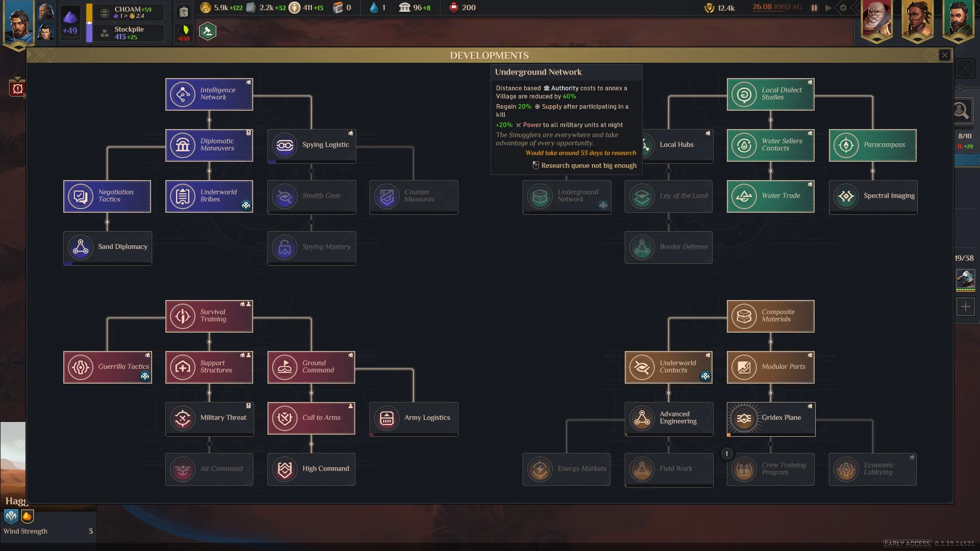980x551 pixels.
Task: Click the Call to Arms icon
Action: tap(285, 418)
